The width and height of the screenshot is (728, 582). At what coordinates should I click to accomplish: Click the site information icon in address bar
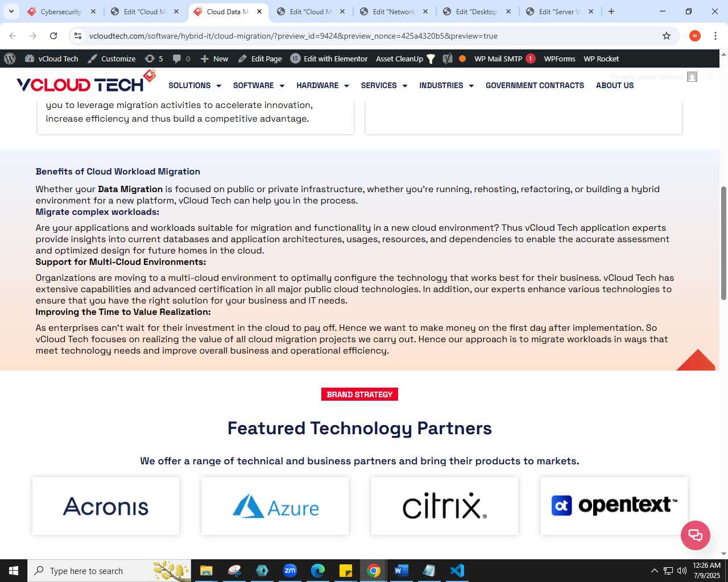click(78, 36)
